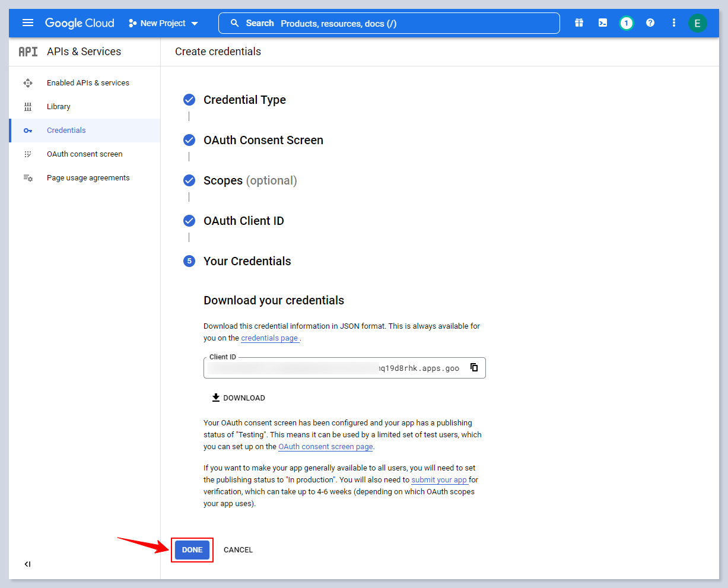Copy the Client ID to clipboard
Viewport: 728px width, 588px height.
click(x=474, y=367)
